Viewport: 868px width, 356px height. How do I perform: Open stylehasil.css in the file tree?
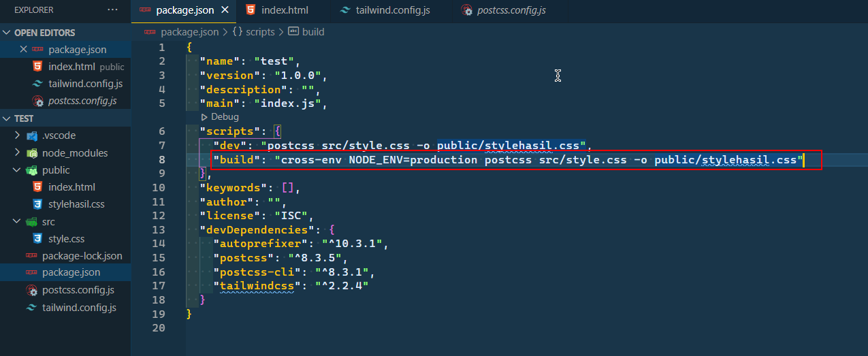pos(76,204)
